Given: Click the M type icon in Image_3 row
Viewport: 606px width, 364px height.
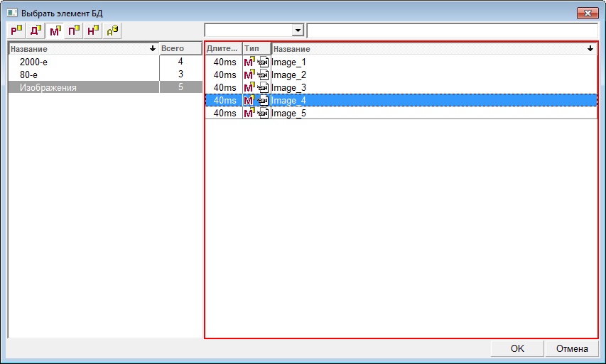Looking at the screenshot, I should tap(249, 87).
